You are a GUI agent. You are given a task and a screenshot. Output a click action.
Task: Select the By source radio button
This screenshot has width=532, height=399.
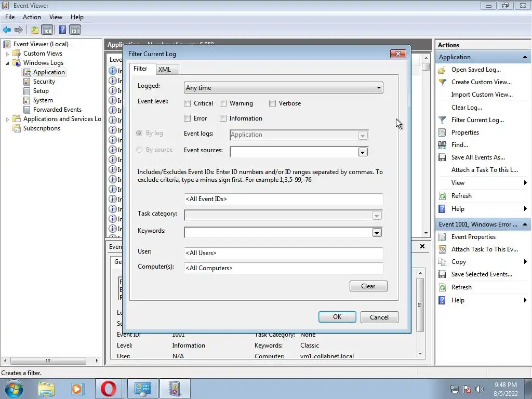139,150
